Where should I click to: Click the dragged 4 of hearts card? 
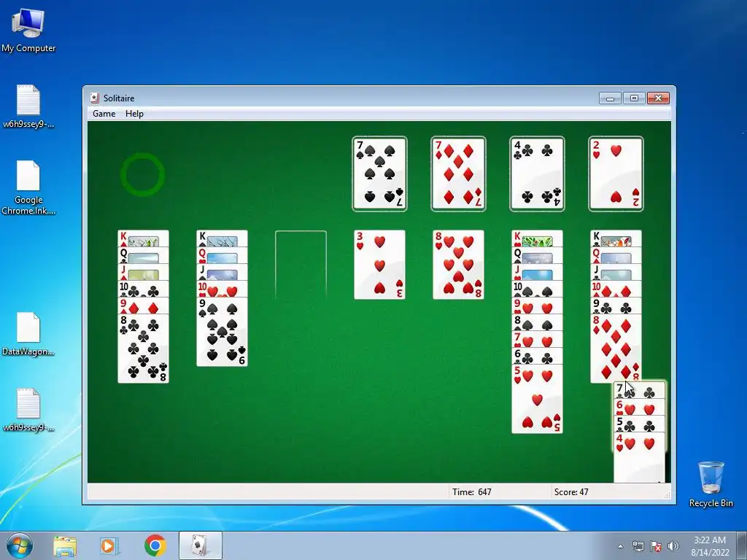point(639,457)
